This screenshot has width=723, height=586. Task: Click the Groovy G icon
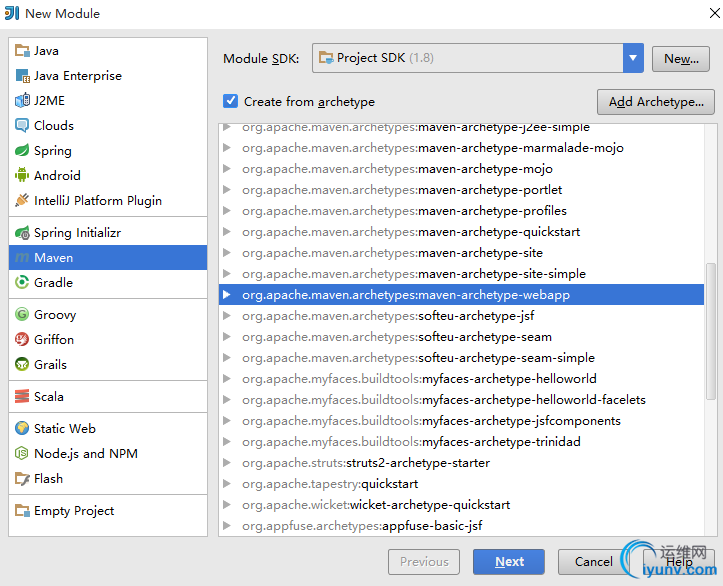(22, 314)
